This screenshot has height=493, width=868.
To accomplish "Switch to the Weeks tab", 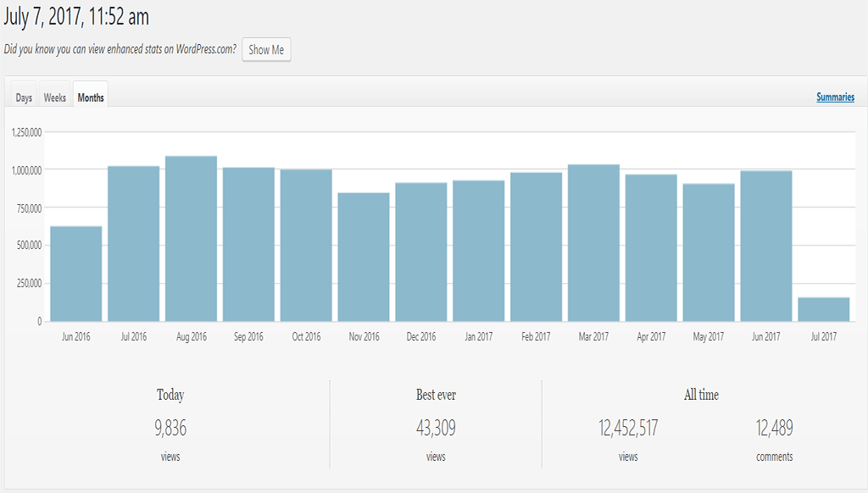I will [x=55, y=97].
